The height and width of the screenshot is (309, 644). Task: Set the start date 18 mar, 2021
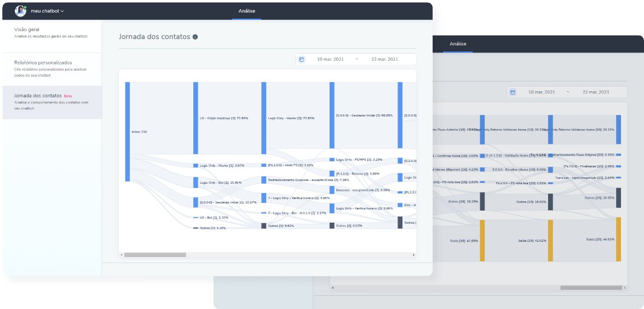(330, 59)
